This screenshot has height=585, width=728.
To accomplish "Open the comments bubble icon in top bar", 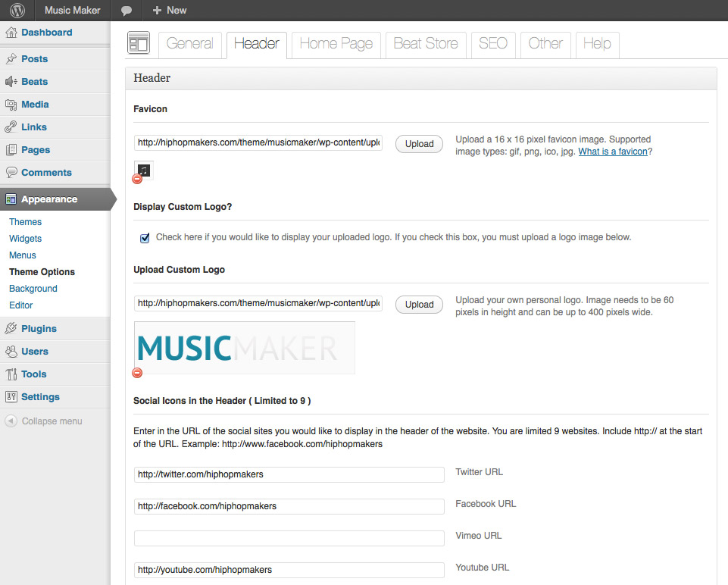I will 127,11.
